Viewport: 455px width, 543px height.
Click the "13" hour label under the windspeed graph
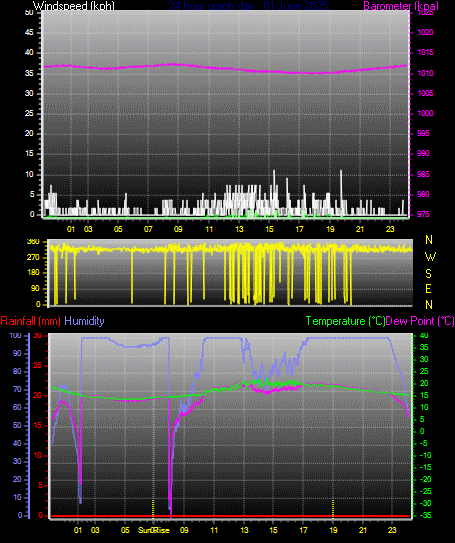(x=239, y=229)
